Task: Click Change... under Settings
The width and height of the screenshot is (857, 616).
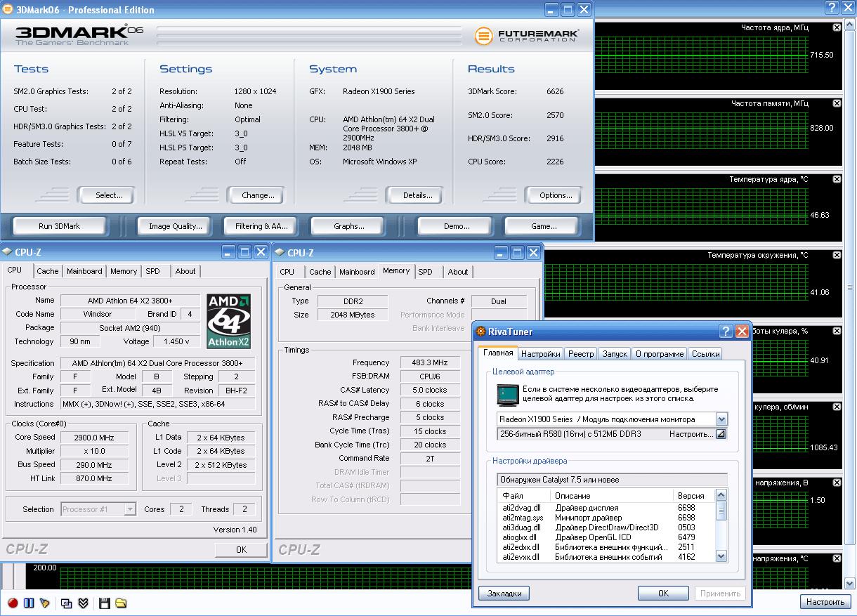Action: point(258,195)
